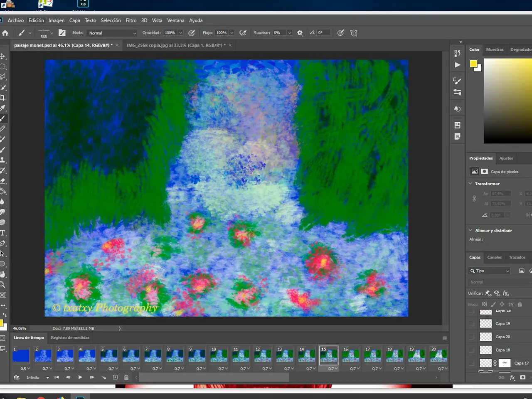Switch to the Muestras tab
This screenshot has width=532, height=399.
(x=495, y=49)
